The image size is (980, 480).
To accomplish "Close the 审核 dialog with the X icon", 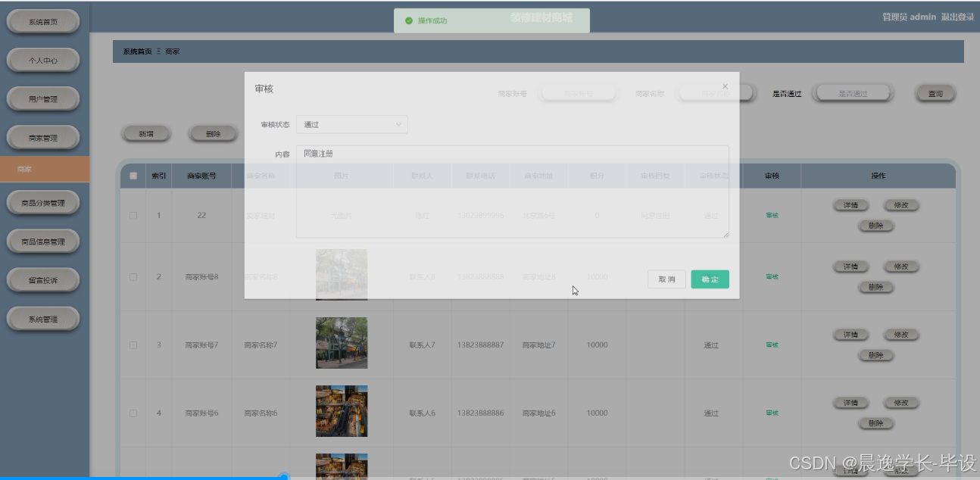I will pos(725,86).
